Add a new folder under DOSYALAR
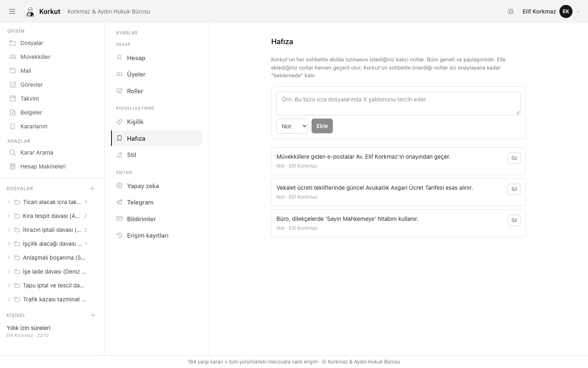Viewport: 588px width, 368px height. click(92, 188)
